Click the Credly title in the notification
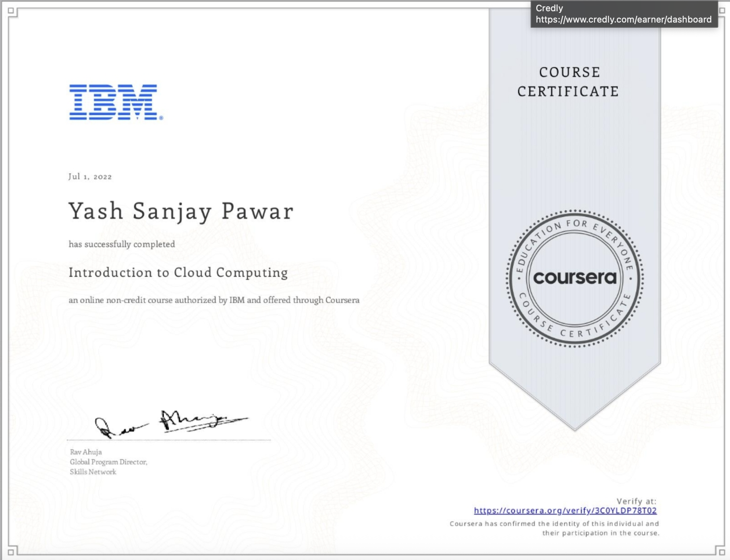The height and width of the screenshot is (560, 730). pos(549,8)
